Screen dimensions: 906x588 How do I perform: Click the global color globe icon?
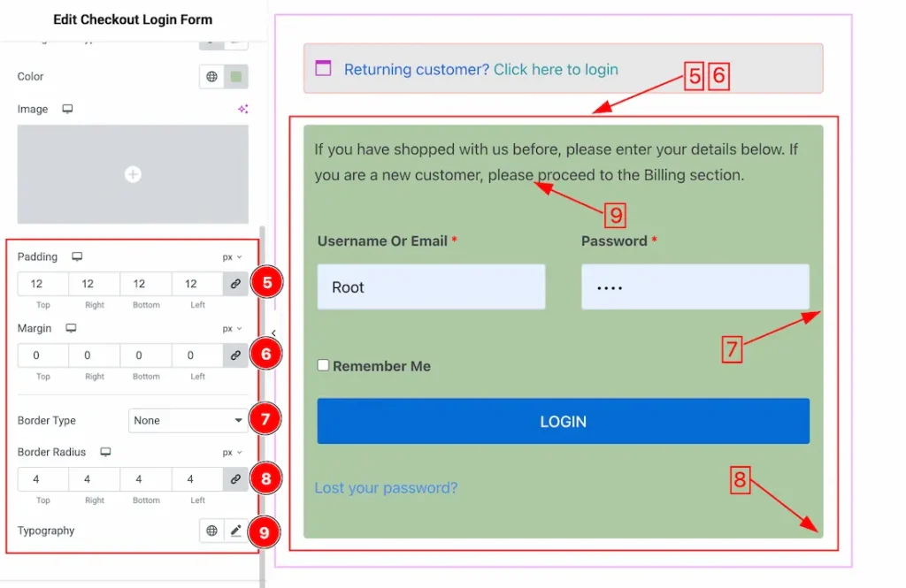(212, 77)
